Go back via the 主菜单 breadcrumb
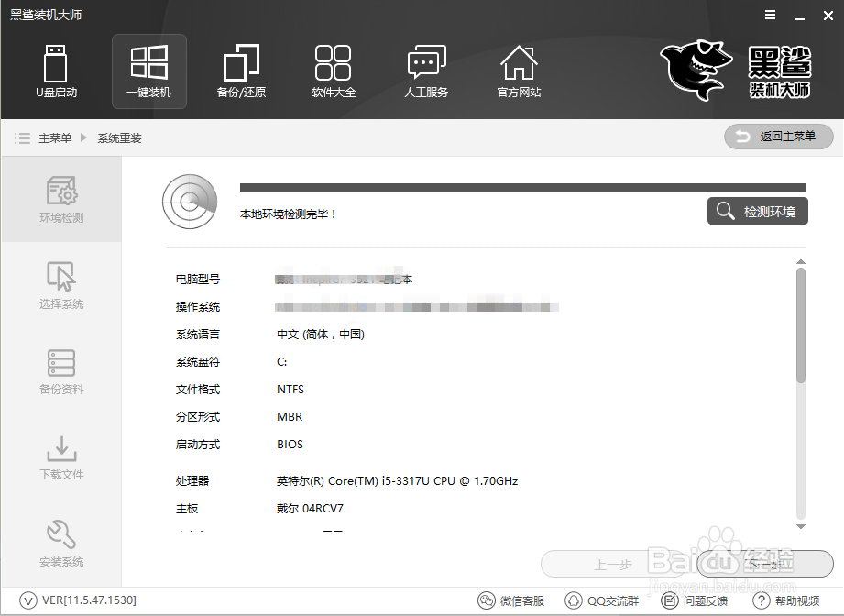The width and height of the screenshot is (844, 616). click(54, 137)
